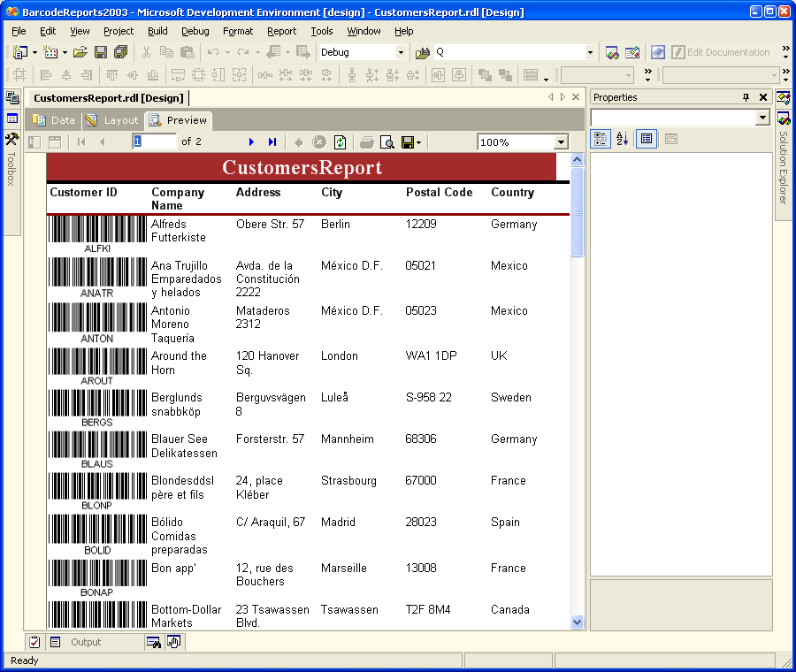Open the Report menu

[x=281, y=31]
